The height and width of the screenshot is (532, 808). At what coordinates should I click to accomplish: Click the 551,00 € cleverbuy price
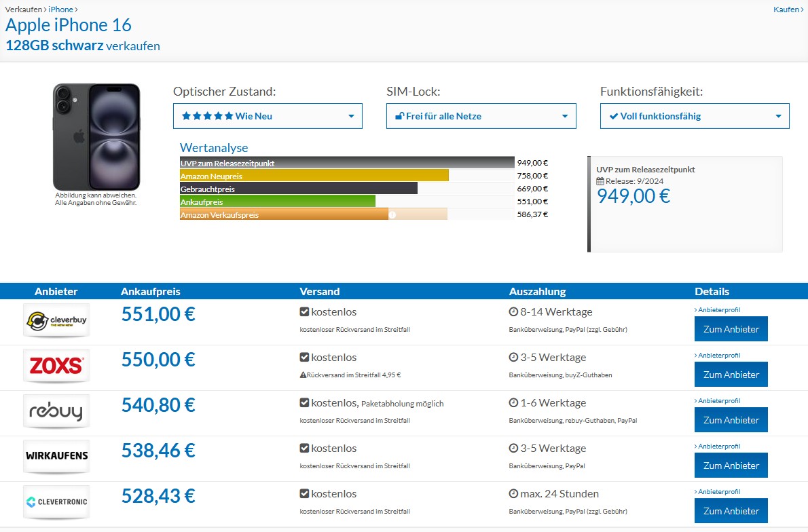click(x=158, y=314)
